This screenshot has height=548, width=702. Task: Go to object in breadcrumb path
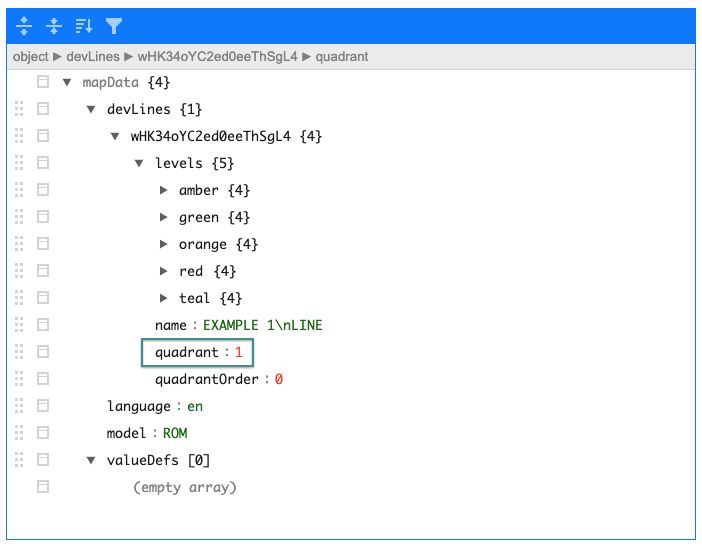pos(30,56)
